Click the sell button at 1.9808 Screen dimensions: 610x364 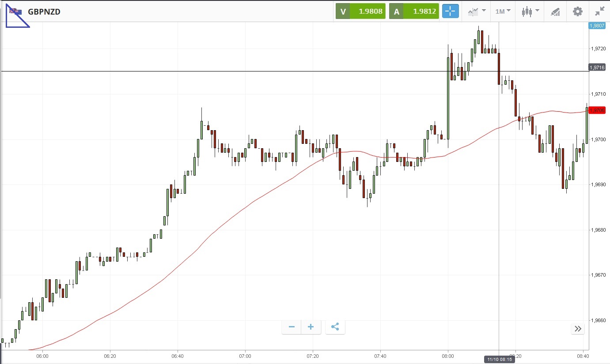coord(360,11)
